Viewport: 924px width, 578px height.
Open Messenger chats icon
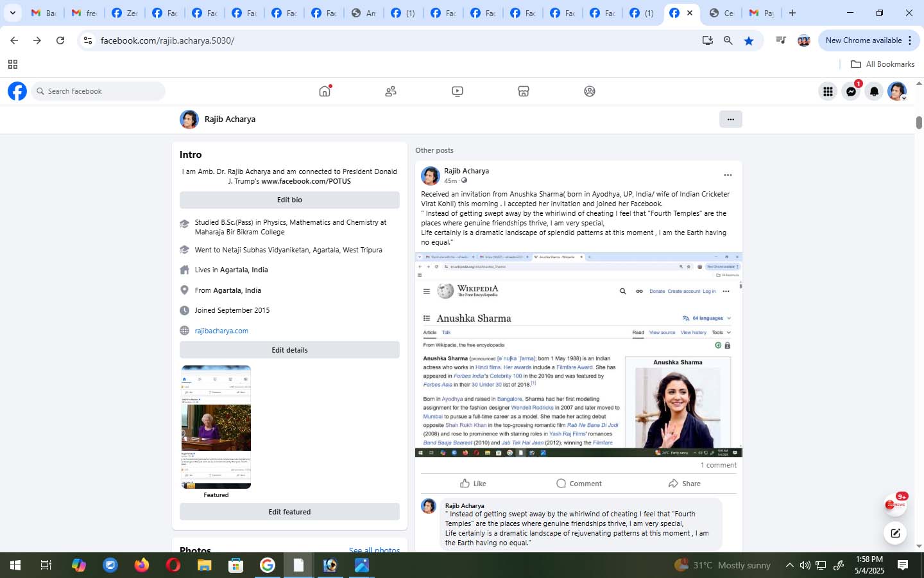click(x=851, y=91)
